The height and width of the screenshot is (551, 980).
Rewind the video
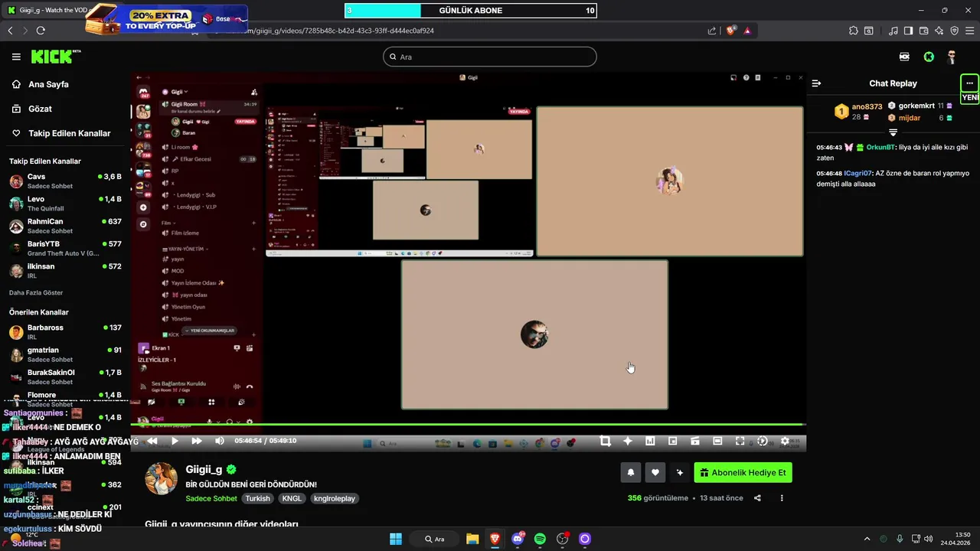tap(152, 441)
